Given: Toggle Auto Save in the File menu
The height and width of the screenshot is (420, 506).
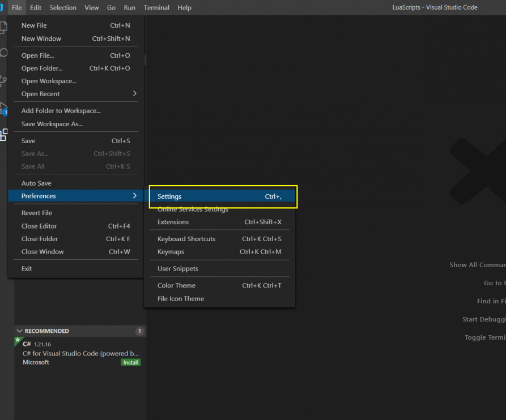Looking at the screenshot, I should pyautogui.click(x=36, y=183).
